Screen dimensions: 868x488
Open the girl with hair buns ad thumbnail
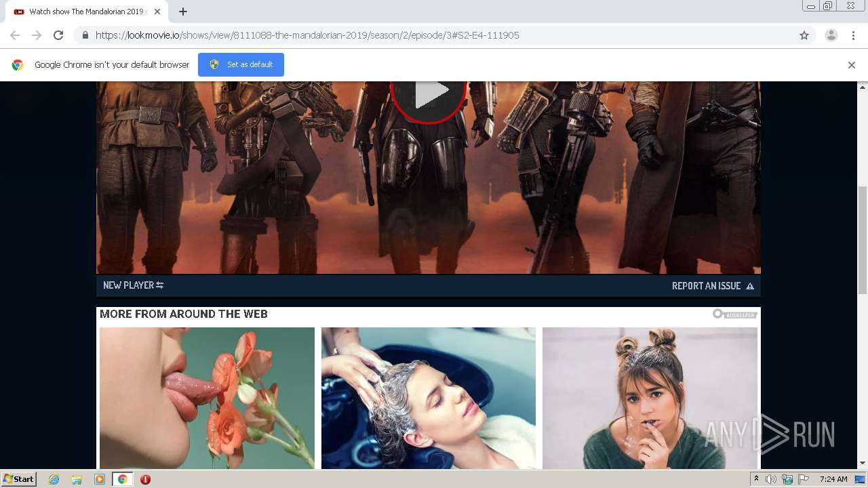pyautogui.click(x=650, y=398)
